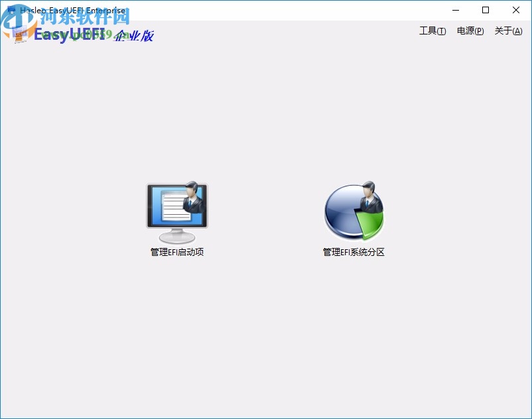Screen dimensions: 532x419
Task: Click the 管理EFI启动项 text label
Action: (x=177, y=252)
